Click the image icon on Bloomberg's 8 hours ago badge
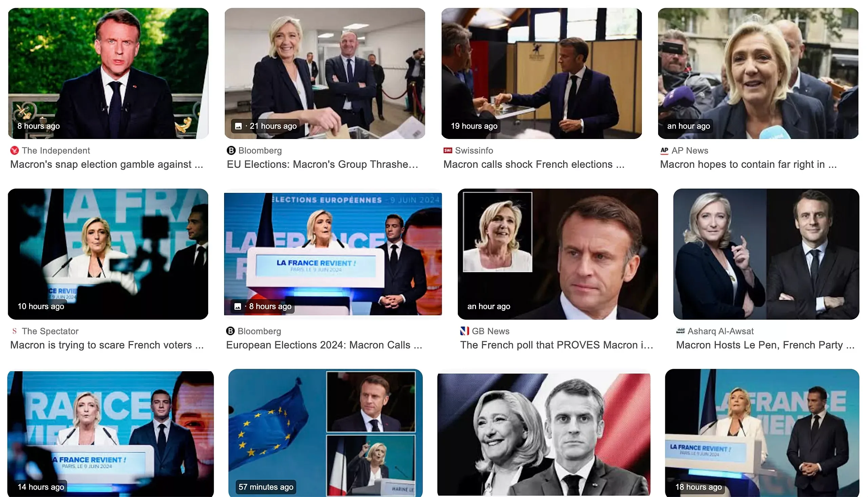 238,306
